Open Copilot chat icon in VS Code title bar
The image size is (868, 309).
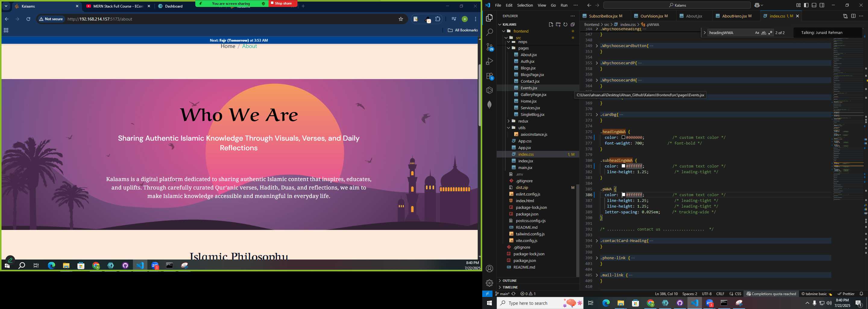(x=757, y=5)
